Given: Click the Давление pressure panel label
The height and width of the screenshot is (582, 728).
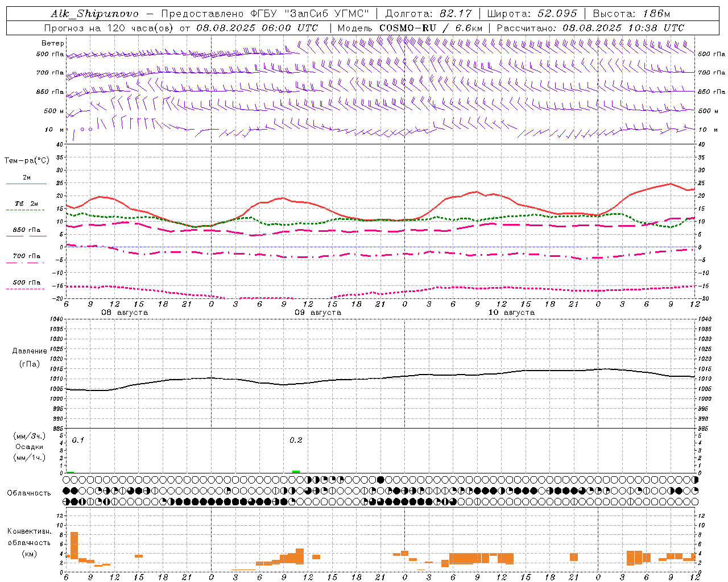Looking at the screenshot, I should click(30, 351).
